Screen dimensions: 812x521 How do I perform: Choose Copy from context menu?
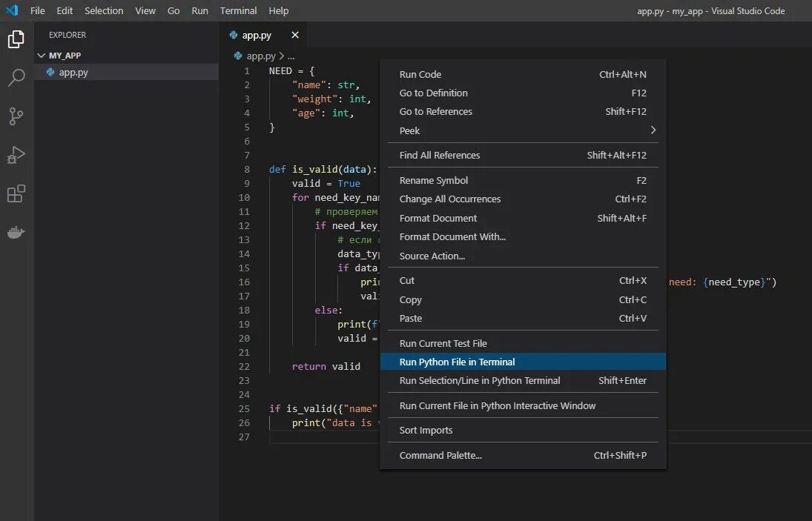tap(523, 299)
